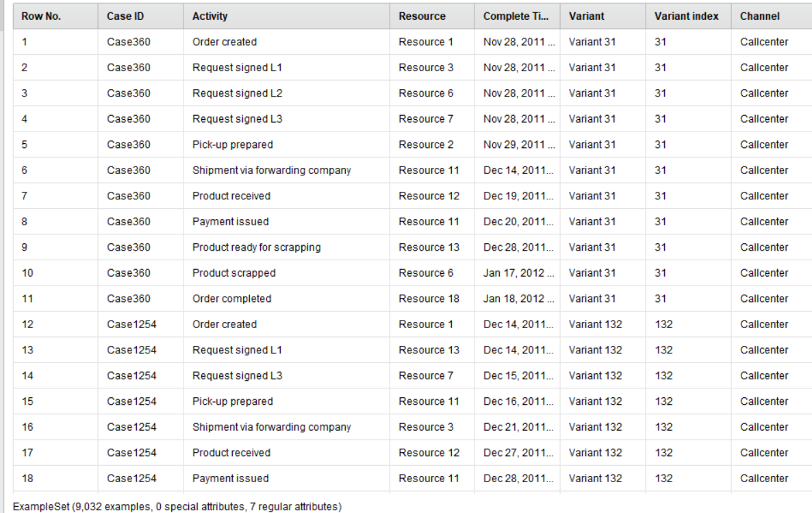Click the 'Dec 19, 2011' time cell
Screen dimensions: 812x513
pyautogui.click(x=518, y=196)
